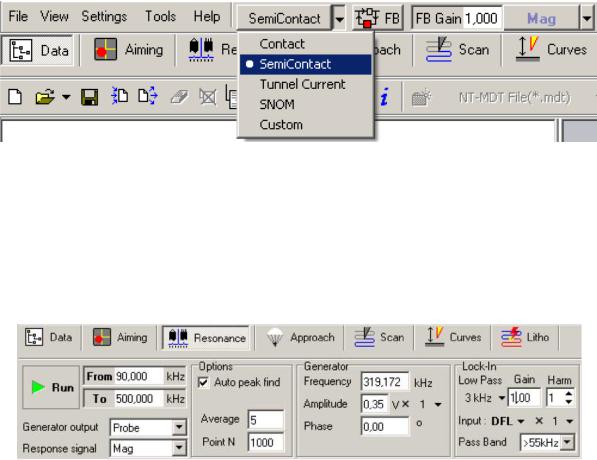This screenshot has height=460, width=597.
Task: Click the green Run arrow icon
Action: (38, 387)
